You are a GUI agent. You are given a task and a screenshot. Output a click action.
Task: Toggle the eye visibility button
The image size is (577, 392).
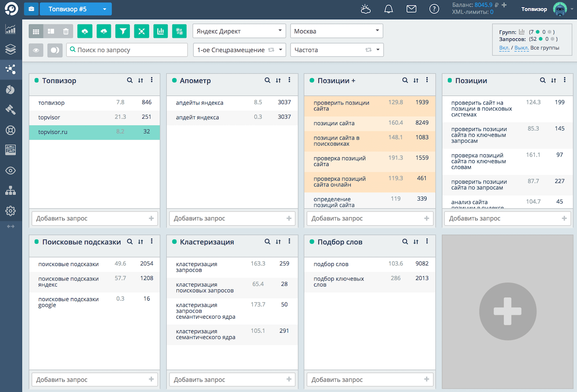click(36, 50)
